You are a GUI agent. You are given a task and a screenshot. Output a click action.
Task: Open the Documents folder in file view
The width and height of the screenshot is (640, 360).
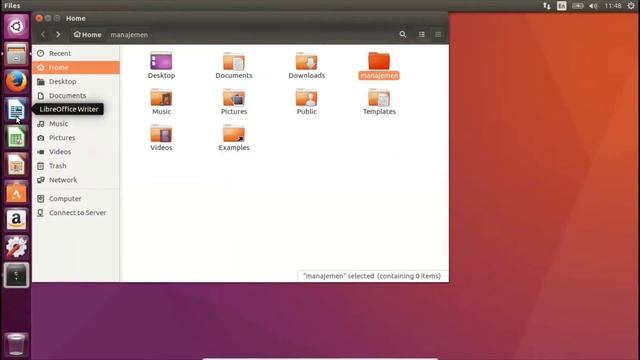pos(233,61)
